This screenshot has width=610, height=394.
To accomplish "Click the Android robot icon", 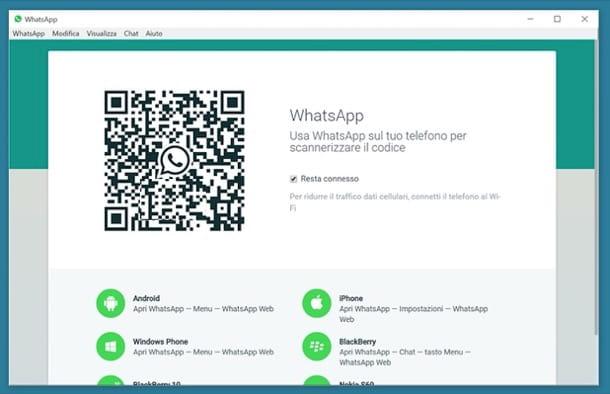I will [x=110, y=303].
